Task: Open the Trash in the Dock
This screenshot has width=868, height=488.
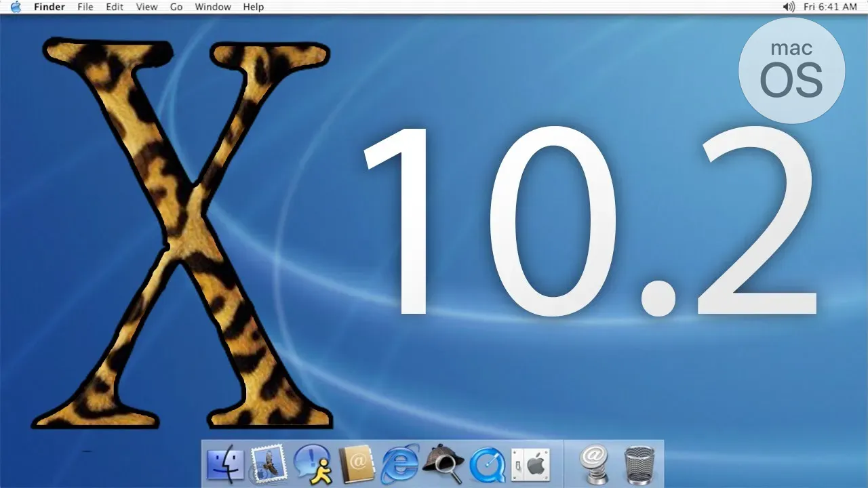Action: (x=639, y=465)
